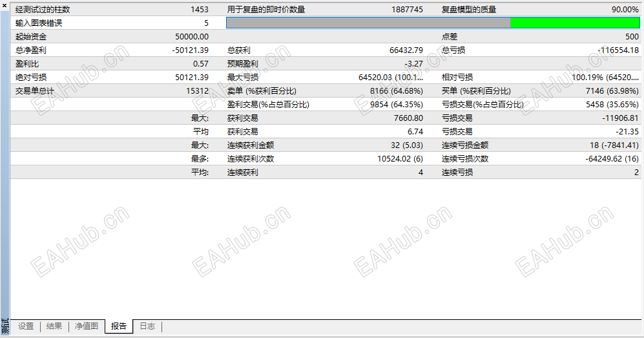Select the modelling quality value 90.00%

[625, 10]
